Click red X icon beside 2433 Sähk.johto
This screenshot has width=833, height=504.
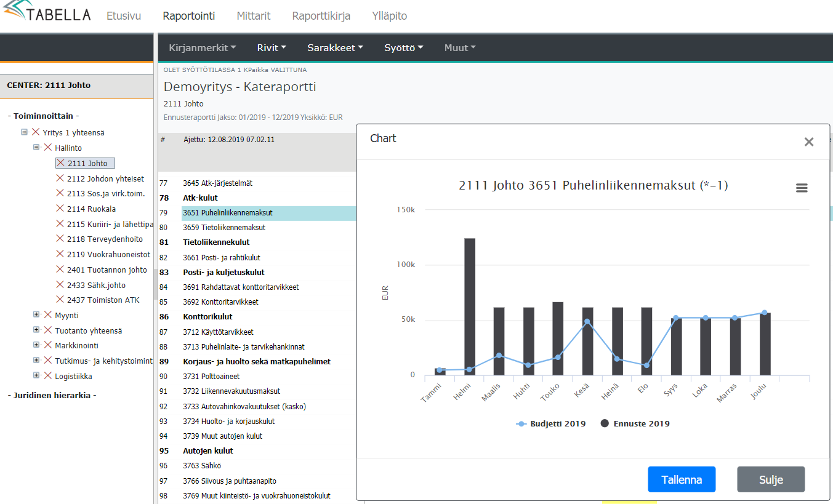[60, 284]
